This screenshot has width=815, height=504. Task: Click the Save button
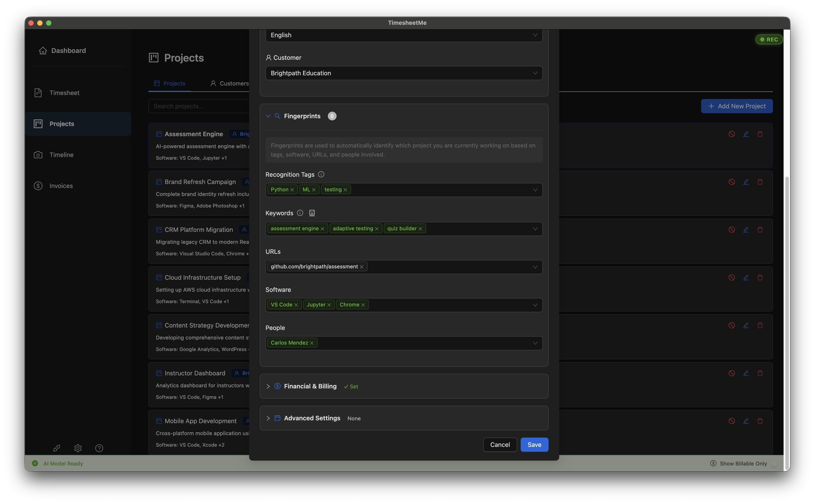point(534,445)
